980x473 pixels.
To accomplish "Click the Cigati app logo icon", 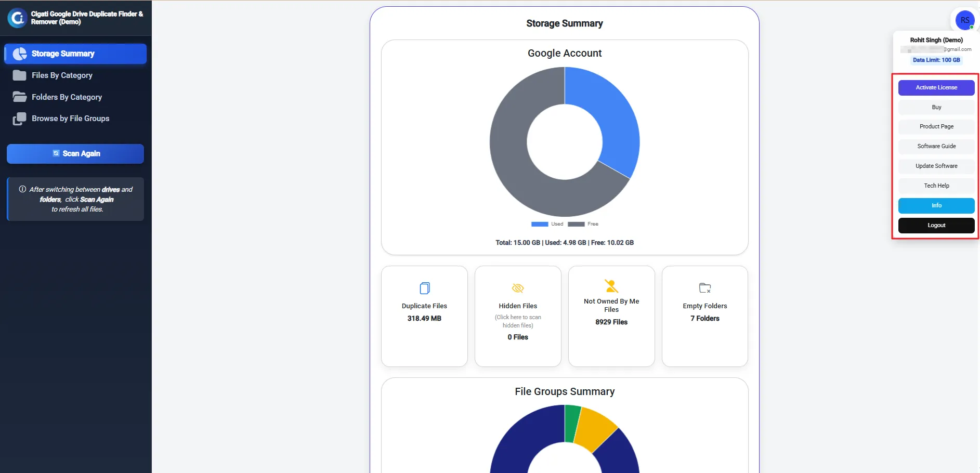I will point(17,18).
